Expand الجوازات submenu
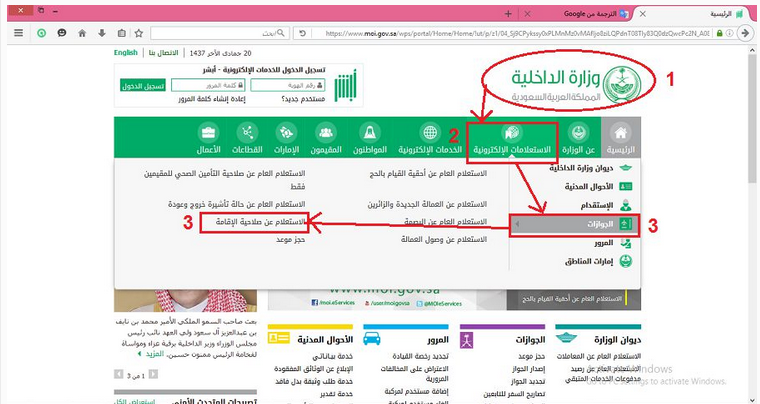The image size is (760, 404). [574, 225]
